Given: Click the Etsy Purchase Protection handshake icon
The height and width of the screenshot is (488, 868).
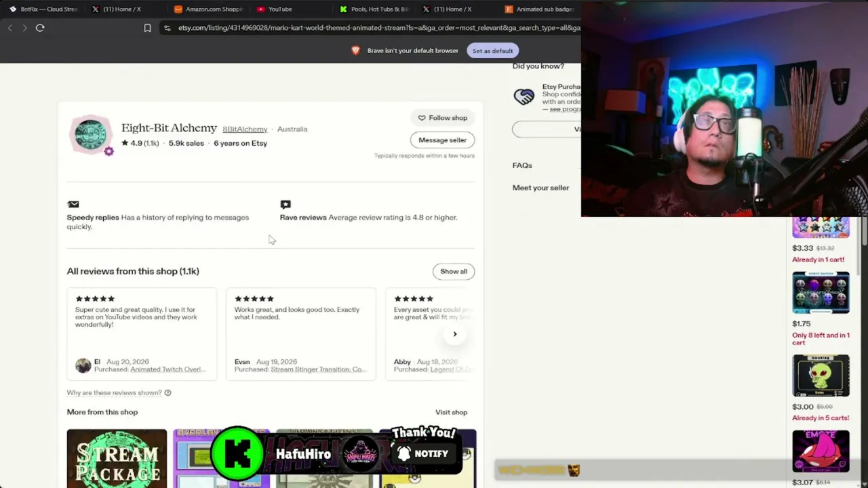Looking at the screenshot, I should 524,97.
